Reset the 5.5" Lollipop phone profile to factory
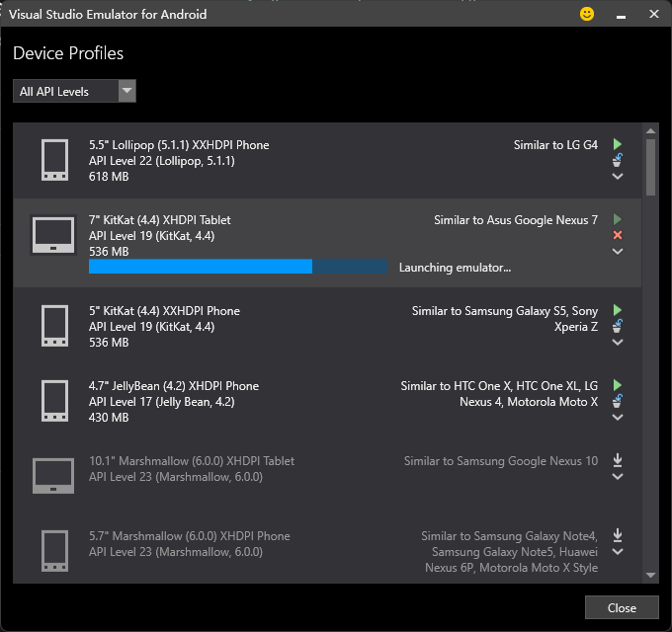672x632 pixels. coord(617,160)
